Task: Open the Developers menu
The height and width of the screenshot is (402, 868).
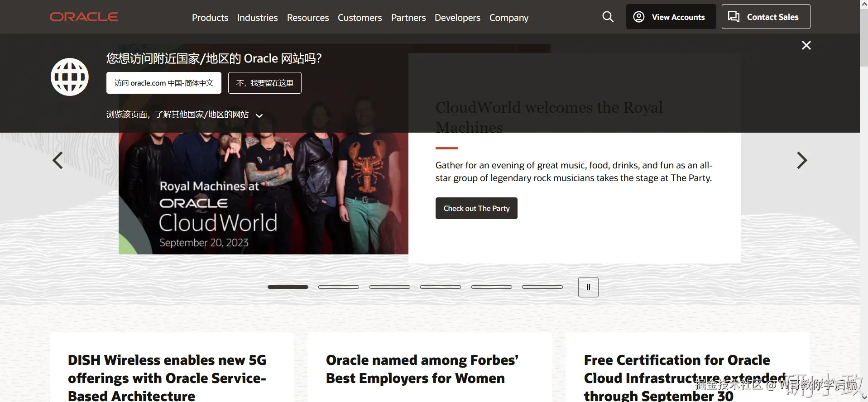Action: [x=457, y=18]
